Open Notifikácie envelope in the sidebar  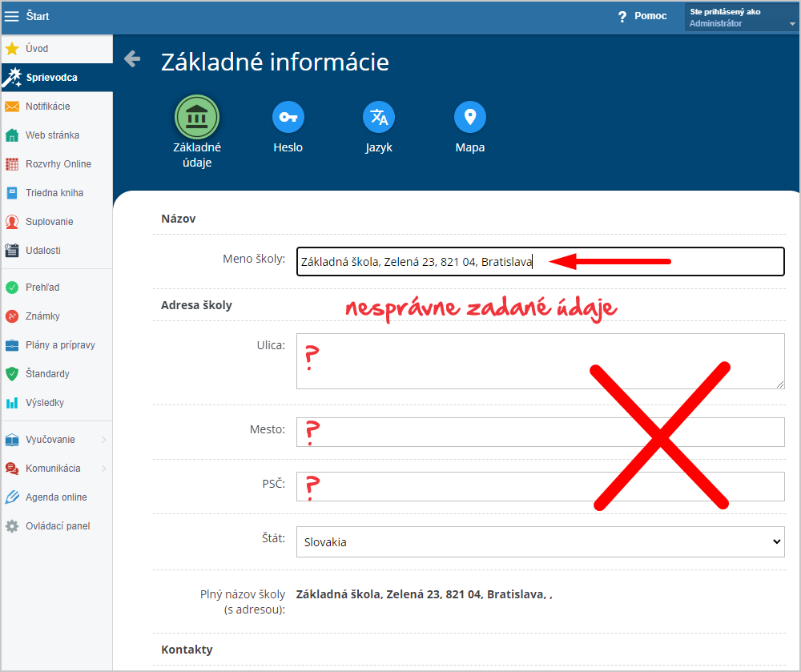point(57,107)
